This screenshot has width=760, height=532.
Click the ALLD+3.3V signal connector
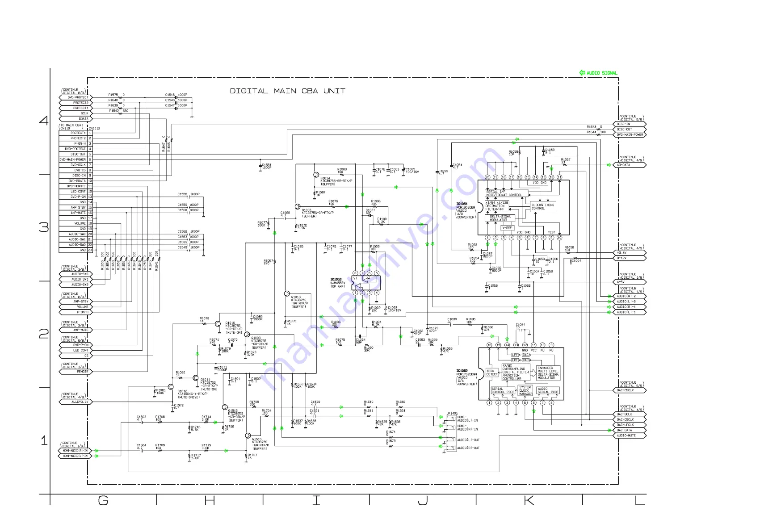point(76,402)
